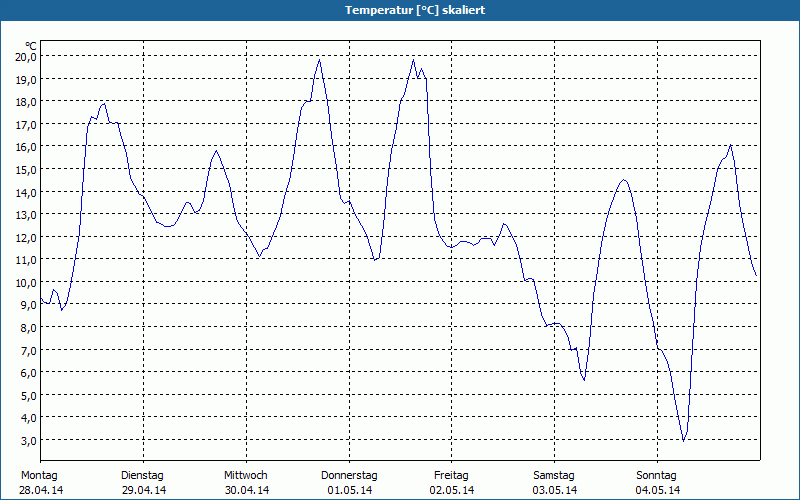The height and width of the screenshot is (500, 800).
Task: Click the lowest point of the temperature curve
Action: (684, 440)
